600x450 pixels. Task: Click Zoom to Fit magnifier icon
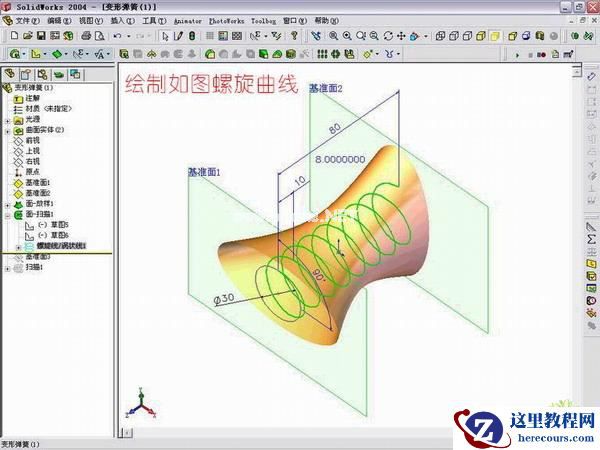pos(334,36)
